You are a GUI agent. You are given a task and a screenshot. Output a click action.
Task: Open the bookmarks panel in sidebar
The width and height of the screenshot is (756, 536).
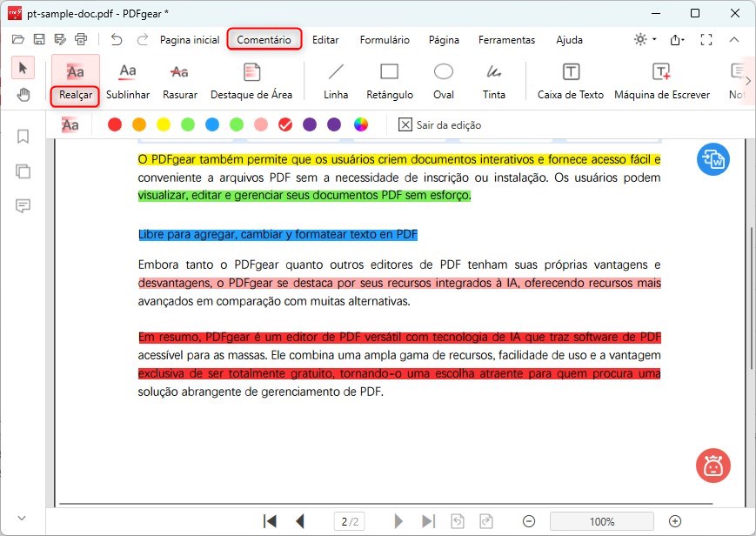click(x=23, y=137)
